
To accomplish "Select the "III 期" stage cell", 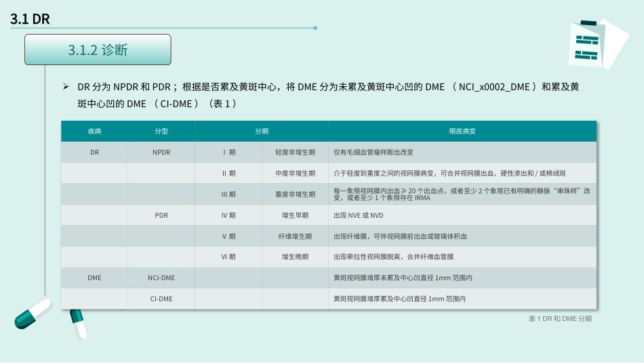I will click(228, 194).
